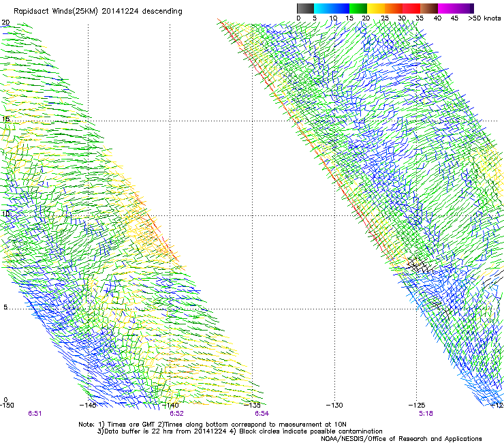Pick the cyan-blue 5-15 knots color band
Viewport: 504px width, 443px height.
(x=332, y=8)
